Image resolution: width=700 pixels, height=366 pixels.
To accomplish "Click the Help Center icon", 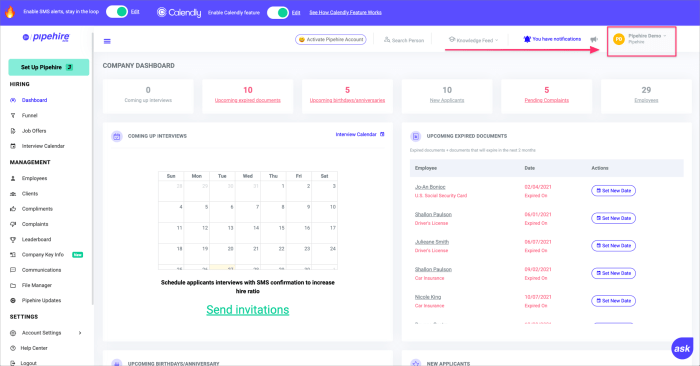I will [x=13, y=348].
